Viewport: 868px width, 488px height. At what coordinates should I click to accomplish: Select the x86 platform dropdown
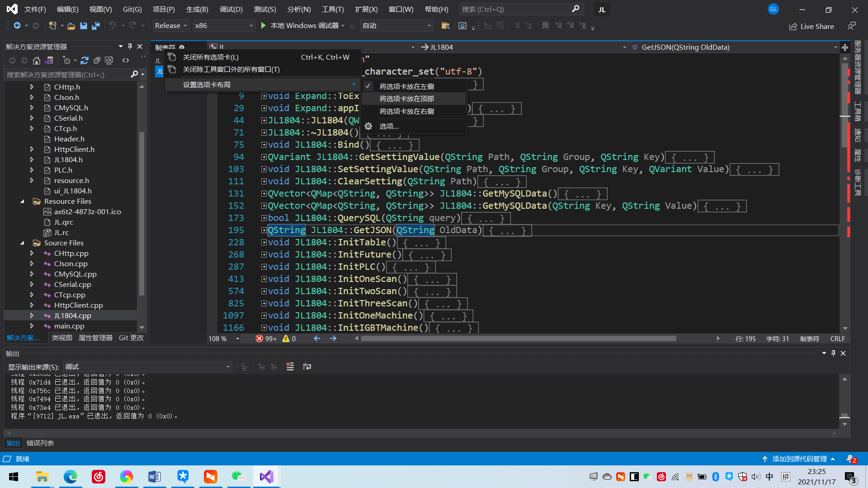[x=224, y=25]
